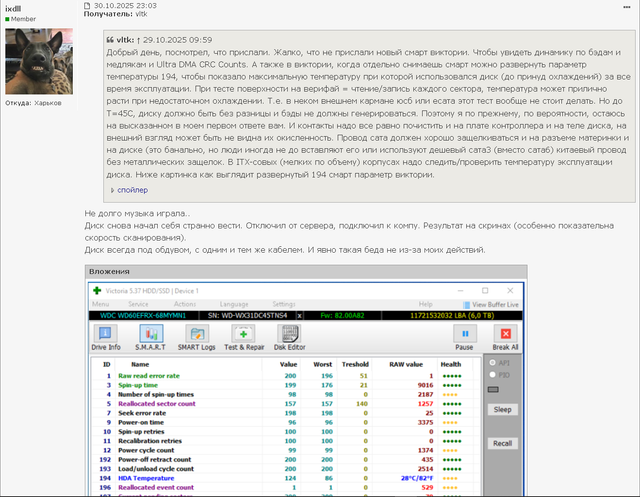The height and width of the screenshot is (497, 640).
Task: Open the Service menu
Action: pos(138,304)
